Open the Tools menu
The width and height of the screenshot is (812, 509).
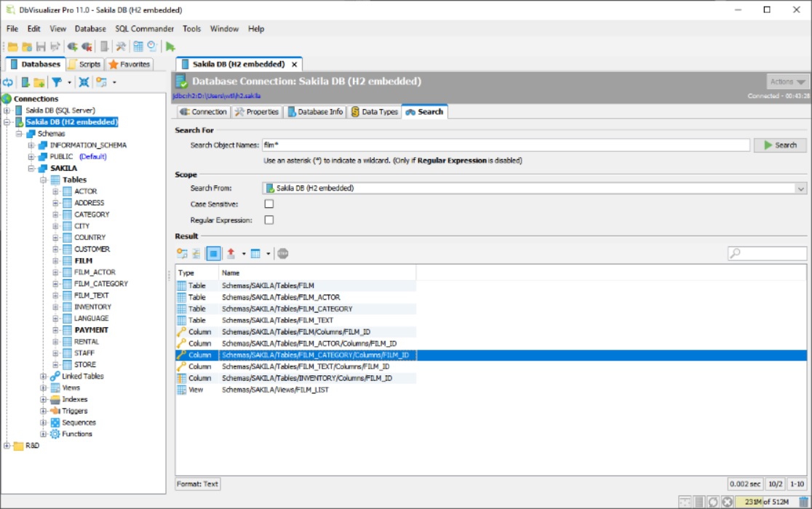[x=191, y=29]
